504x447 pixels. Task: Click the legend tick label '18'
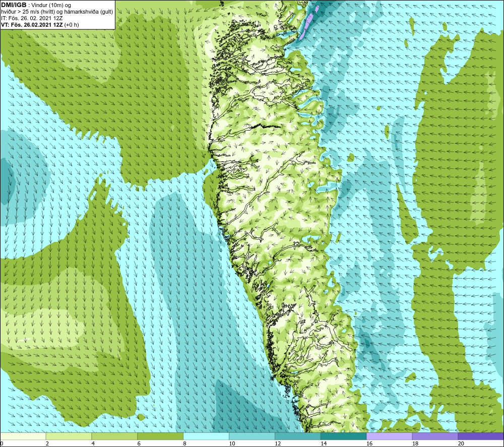[x=415, y=443]
